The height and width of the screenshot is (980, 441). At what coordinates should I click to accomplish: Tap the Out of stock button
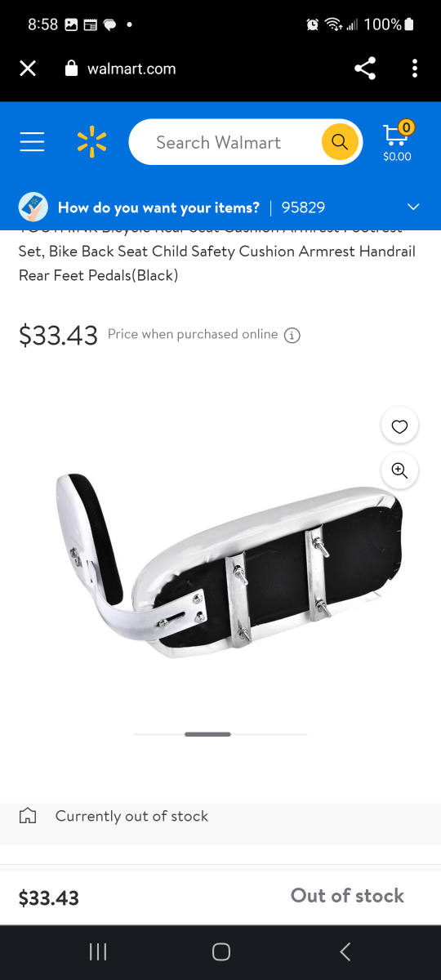[347, 896]
